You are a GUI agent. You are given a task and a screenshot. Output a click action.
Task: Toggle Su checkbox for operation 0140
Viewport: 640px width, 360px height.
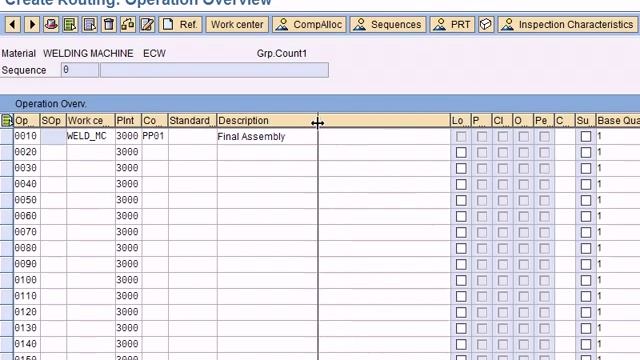tap(586, 344)
